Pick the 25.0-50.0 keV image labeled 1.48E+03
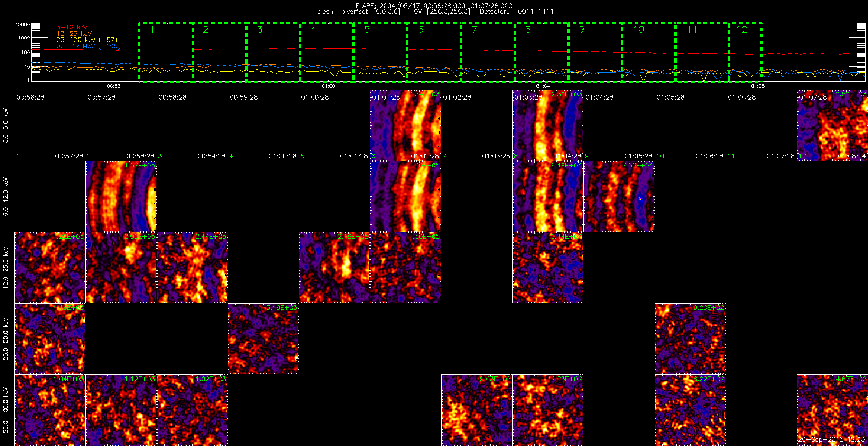This screenshot has height=446, width=868. tap(50, 339)
